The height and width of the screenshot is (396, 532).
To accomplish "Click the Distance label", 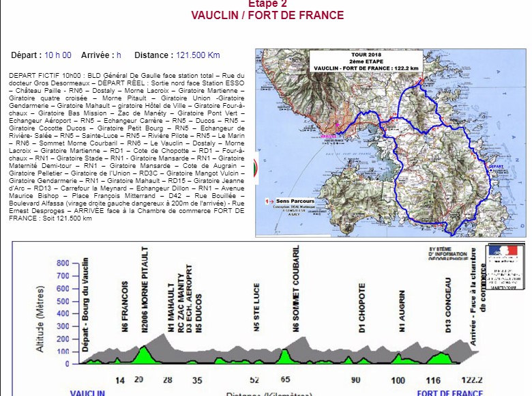I will pyautogui.click(x=153, y=55).
